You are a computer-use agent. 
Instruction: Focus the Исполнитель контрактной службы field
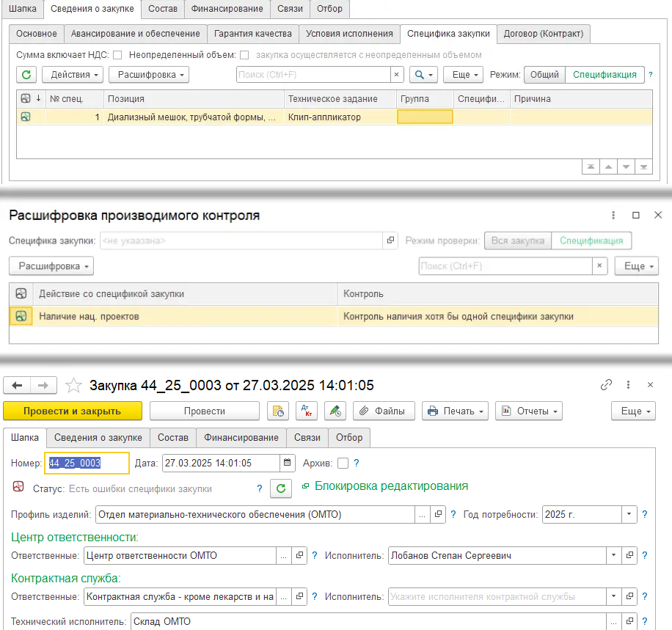pos(497,596)
